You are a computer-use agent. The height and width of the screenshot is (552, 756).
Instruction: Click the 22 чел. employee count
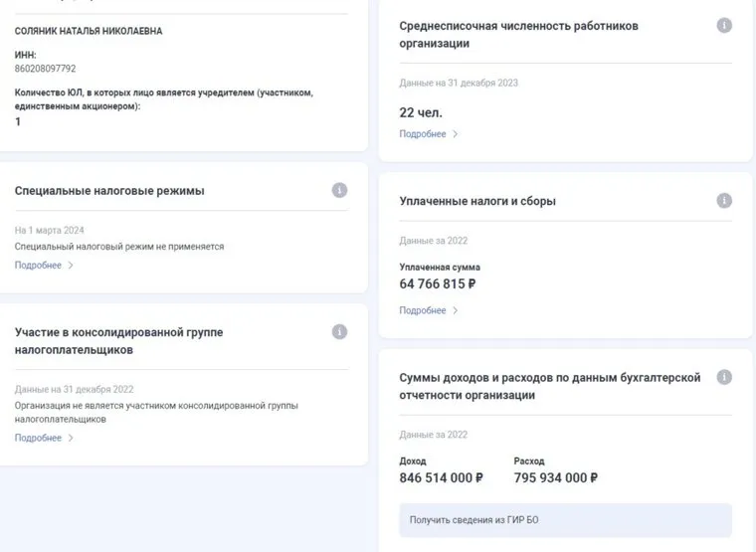point(421,112)
